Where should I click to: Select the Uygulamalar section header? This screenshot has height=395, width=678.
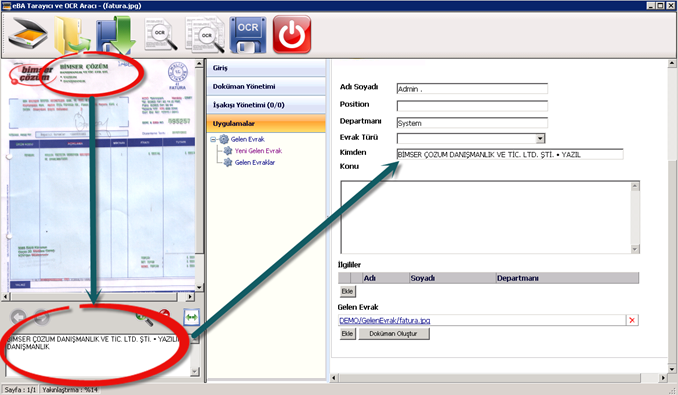point(266,124)
